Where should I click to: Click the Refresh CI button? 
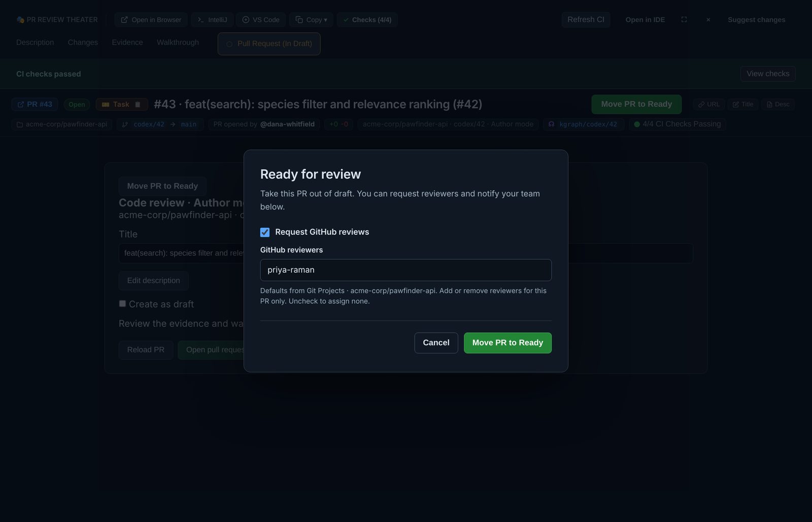(x=586, y=20)
